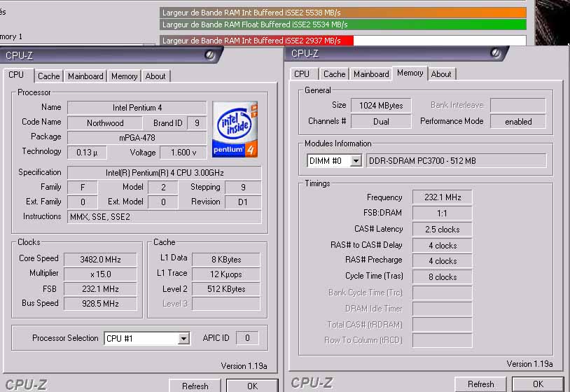Click the Model value 2

163,188
